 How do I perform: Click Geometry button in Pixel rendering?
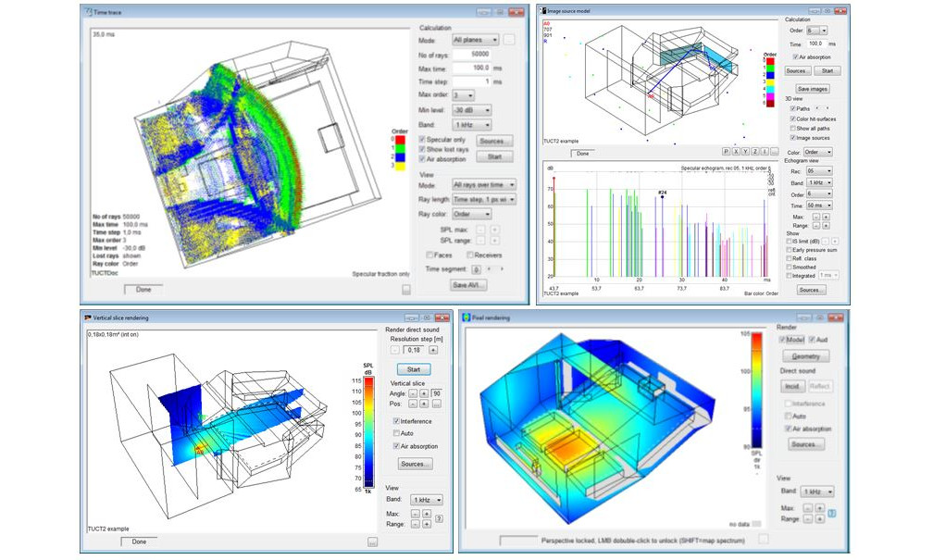click(805, 356)
